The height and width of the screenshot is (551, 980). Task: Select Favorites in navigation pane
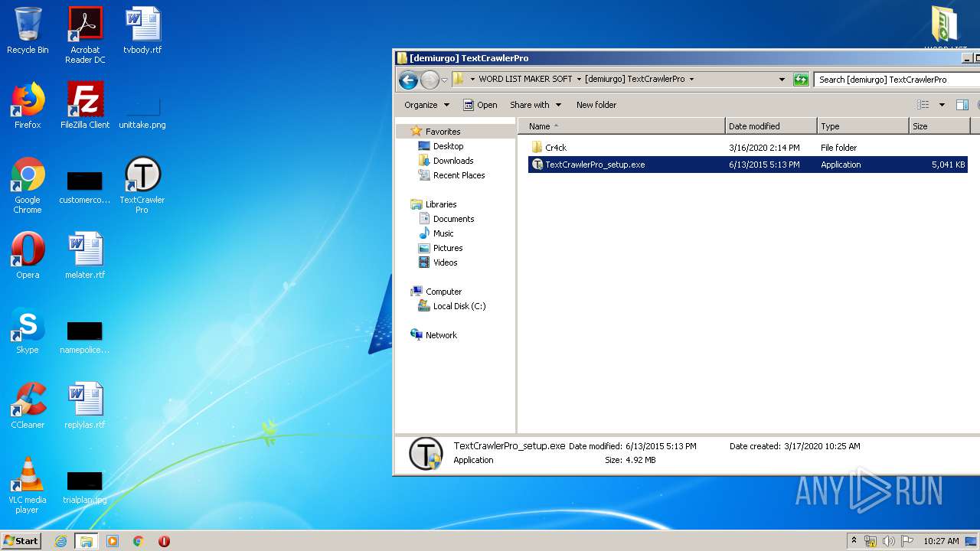(x=443, y=132)
